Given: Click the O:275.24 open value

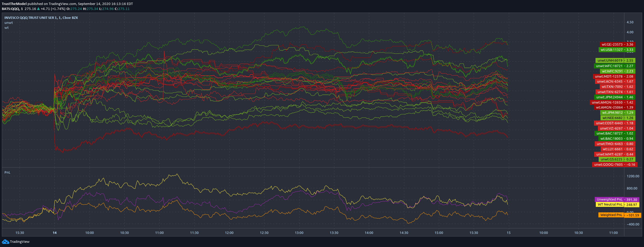Looking at the screenshot, I should coord(74,9).
